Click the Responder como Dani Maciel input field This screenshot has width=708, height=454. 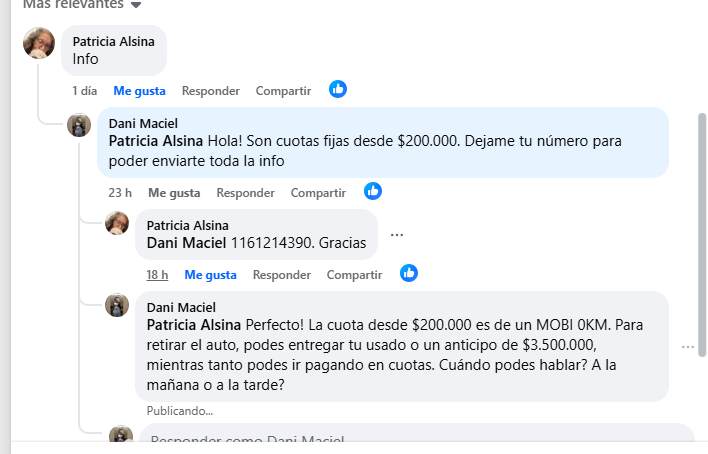pyautogui.click(x=415, y=440)
